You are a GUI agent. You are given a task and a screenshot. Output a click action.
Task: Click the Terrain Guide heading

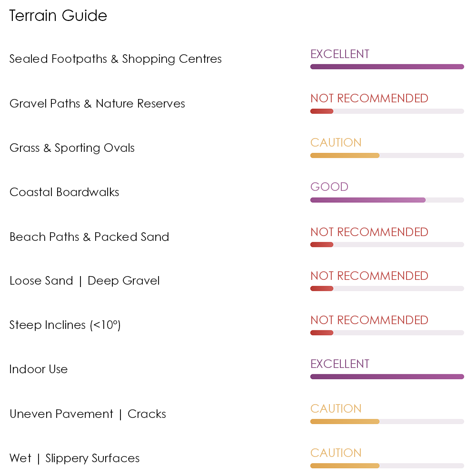pos(58,16)
